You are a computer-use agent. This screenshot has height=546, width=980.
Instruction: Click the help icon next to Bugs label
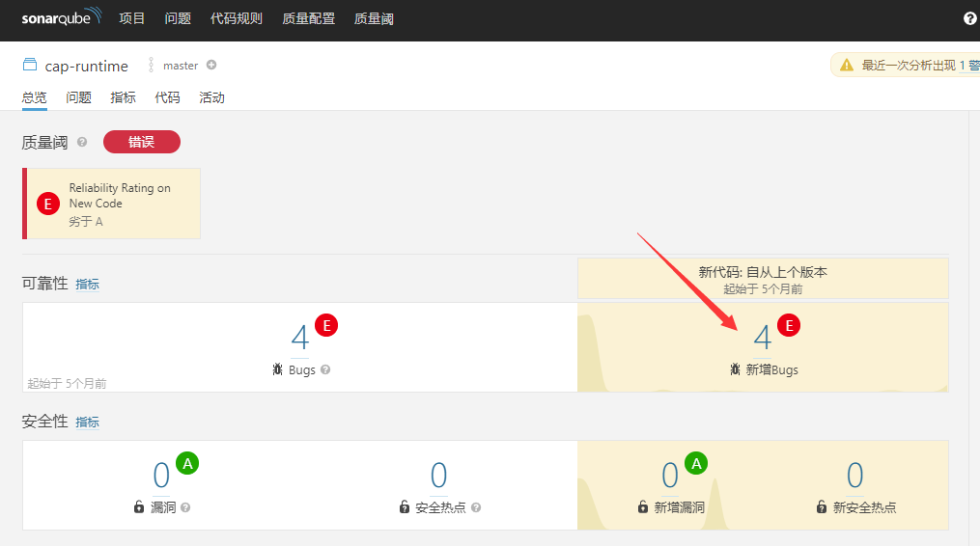325,370
